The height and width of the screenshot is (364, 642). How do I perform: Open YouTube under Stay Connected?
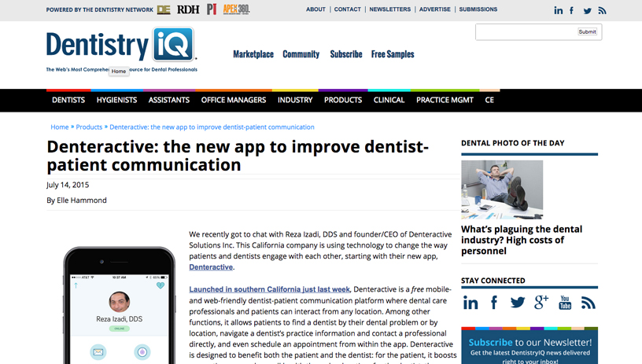tap(565, 302)
